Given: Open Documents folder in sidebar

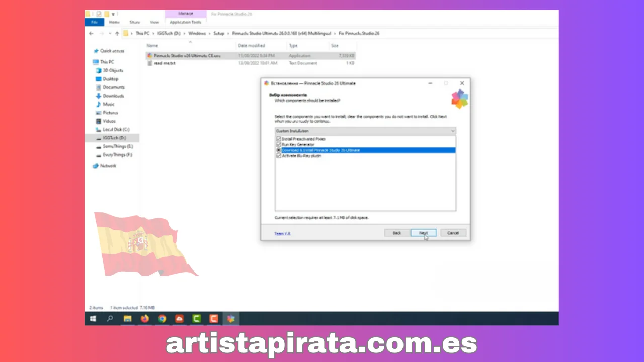Looking at the screenshot, I should [113, 87].
